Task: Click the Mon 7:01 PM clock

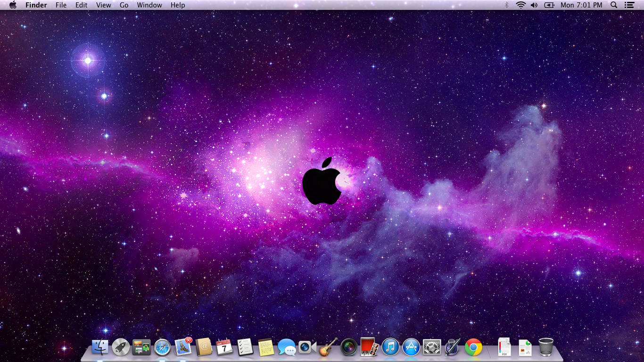Action: tap(581, 5)
